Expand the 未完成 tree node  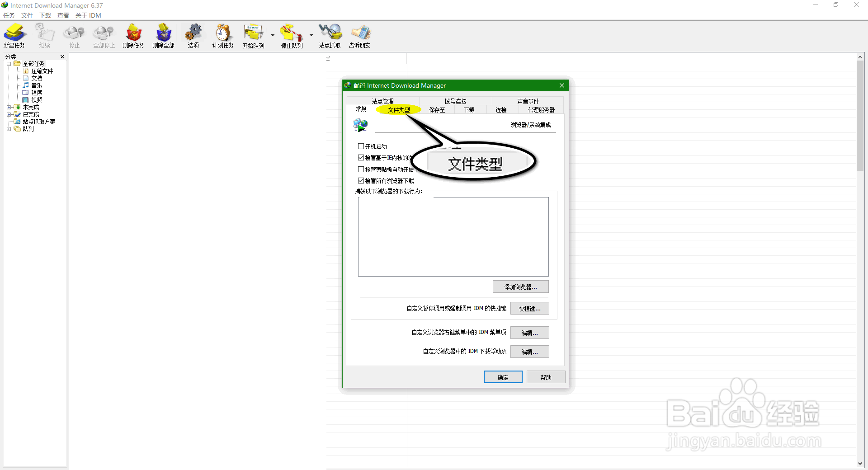[x=9, y=107]
